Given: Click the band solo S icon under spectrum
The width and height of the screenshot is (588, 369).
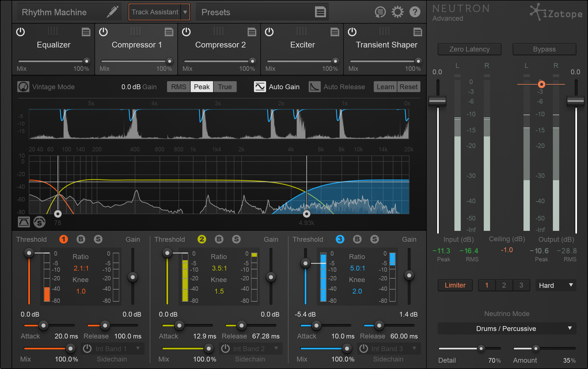Looking at the screenshot, I should coord(40,222).
